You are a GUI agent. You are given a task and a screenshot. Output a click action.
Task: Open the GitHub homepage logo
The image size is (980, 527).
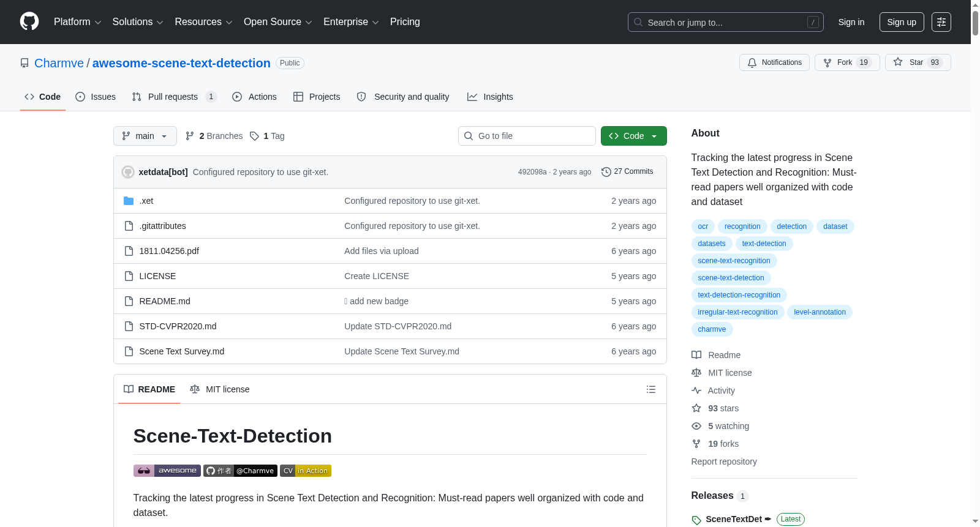(x=29, y=21)
